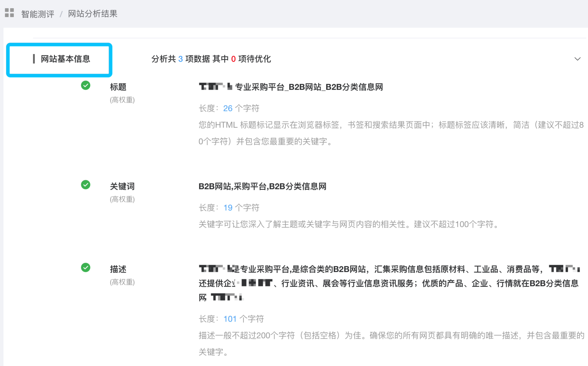
Task: Click the blue 3 in analysis summary
Action: (x=180, y=59)
